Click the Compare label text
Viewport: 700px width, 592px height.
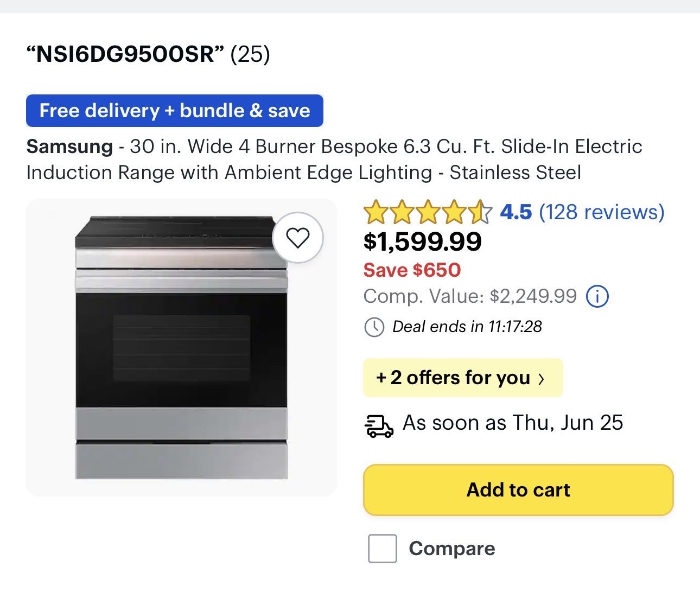[x=452, y=548]
